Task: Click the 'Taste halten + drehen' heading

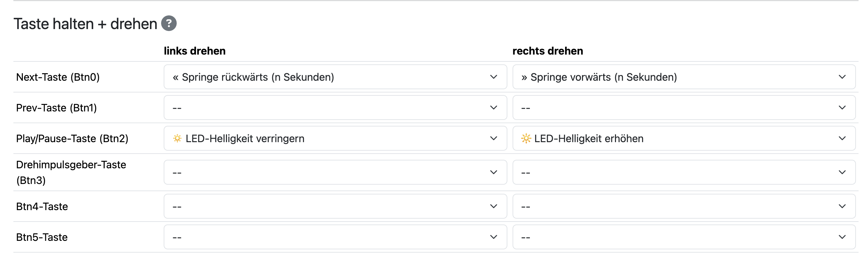Action: [85, 24]
